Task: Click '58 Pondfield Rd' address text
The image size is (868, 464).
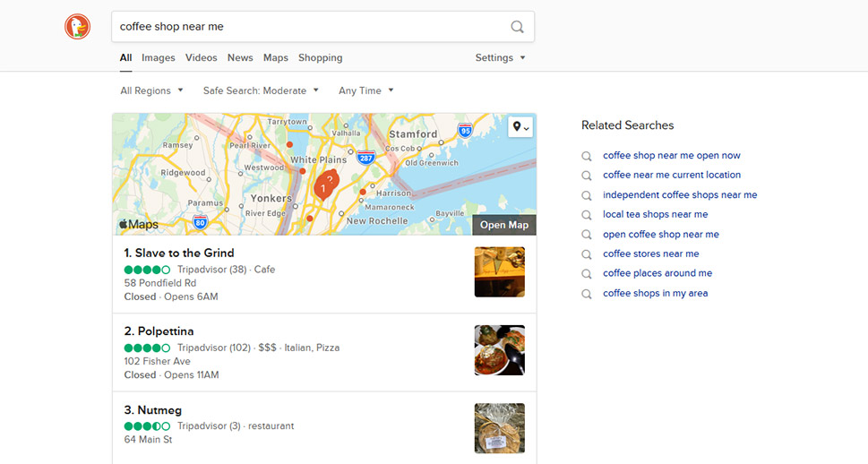Action: [160, 283]
